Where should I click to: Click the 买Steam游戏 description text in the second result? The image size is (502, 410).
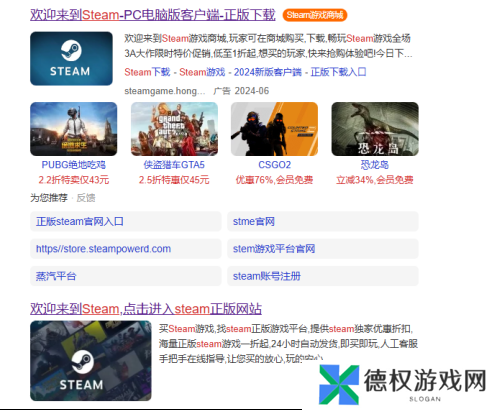[x=288, y=344]
